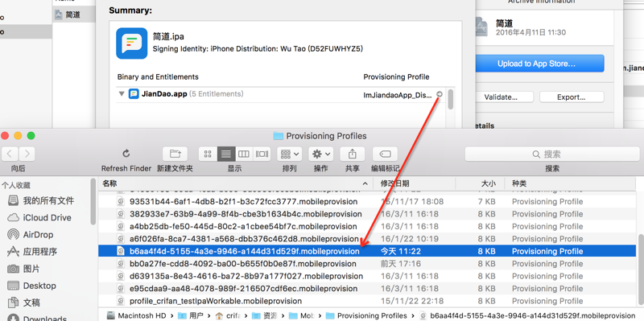Click the Finder 搜索 search field
The height and width of the screenshot is (321, 644).
click(x=551, y=154)
